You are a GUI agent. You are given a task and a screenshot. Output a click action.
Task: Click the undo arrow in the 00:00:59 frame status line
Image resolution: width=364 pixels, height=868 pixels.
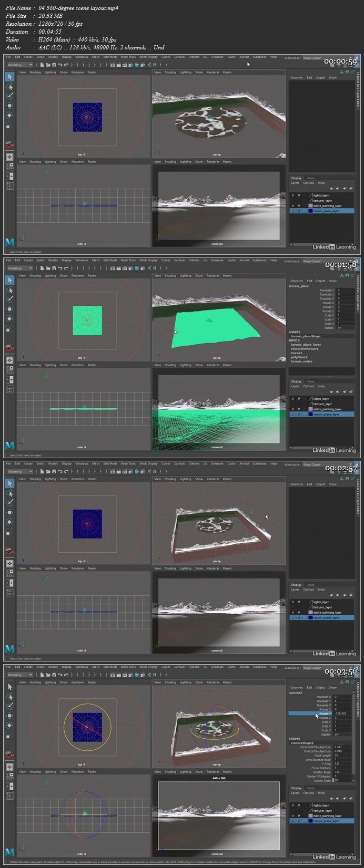[x=60, y=65]
